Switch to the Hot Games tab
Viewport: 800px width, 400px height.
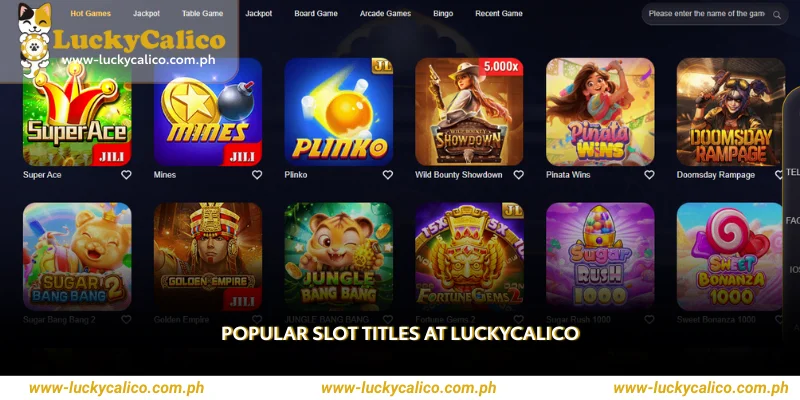[x=91, y=14]
